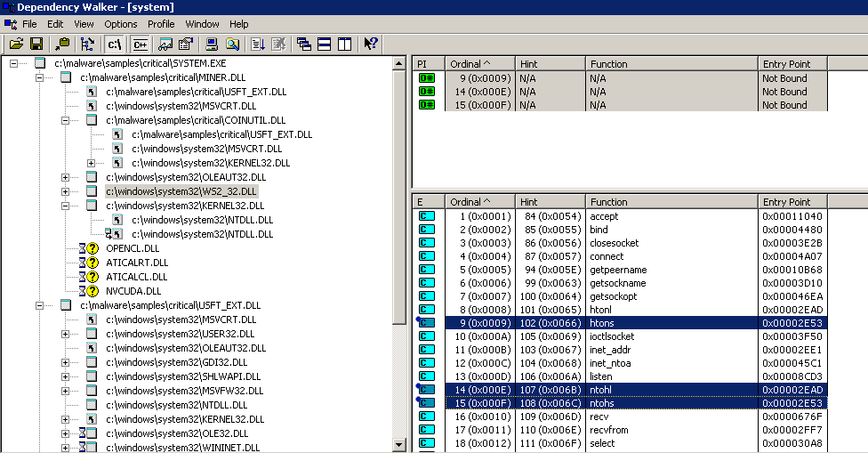Click module icon beside SYSTEM.EXE root
The image size is (868, 453).
[x=40, y=63]
